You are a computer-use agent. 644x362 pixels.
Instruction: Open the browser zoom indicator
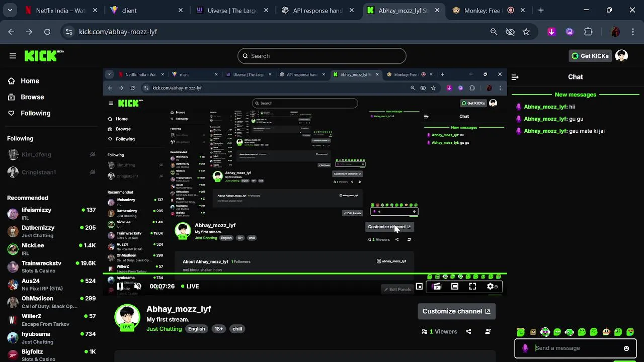click(494, 32)
